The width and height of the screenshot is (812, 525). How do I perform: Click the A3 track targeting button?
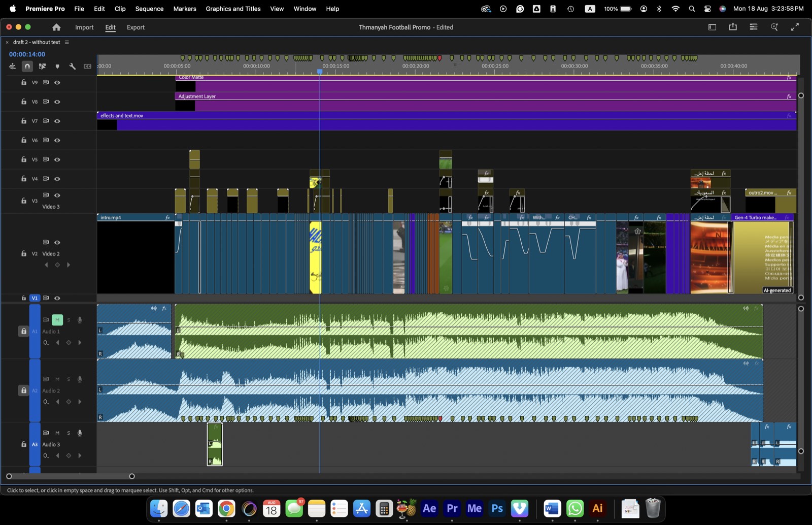(35, 444)
